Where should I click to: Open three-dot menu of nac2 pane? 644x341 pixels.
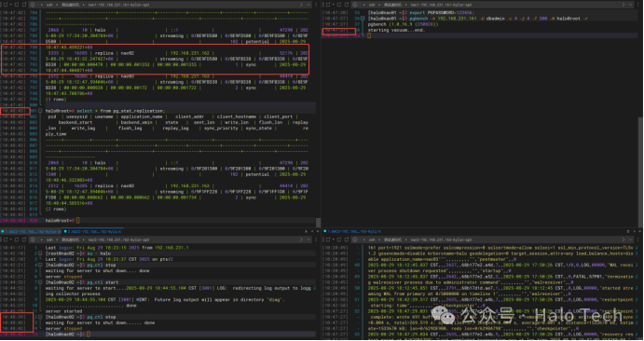coord(316,239)
